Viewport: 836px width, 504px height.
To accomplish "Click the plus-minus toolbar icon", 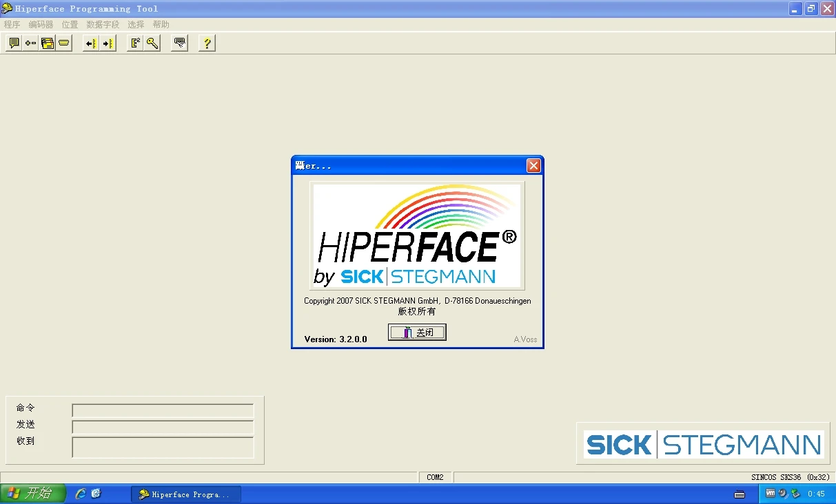I will coord(30,43).
